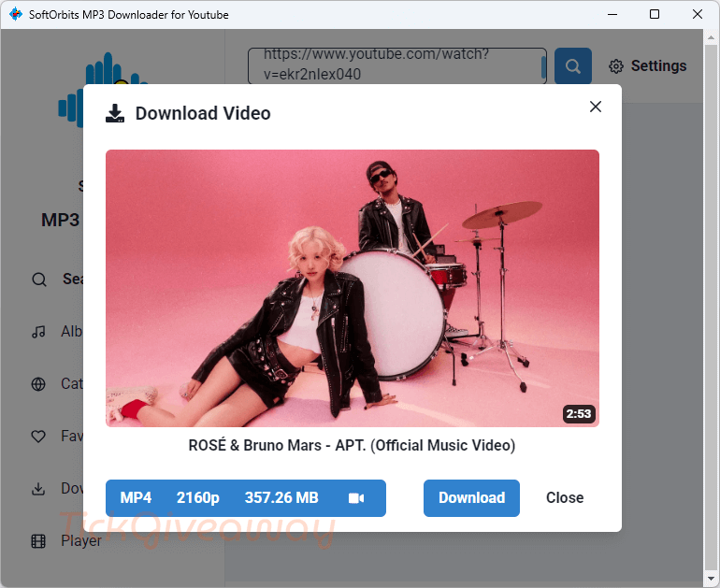Click the YouTube URL input field
The image size is (720, 588).
pos(397,66)
